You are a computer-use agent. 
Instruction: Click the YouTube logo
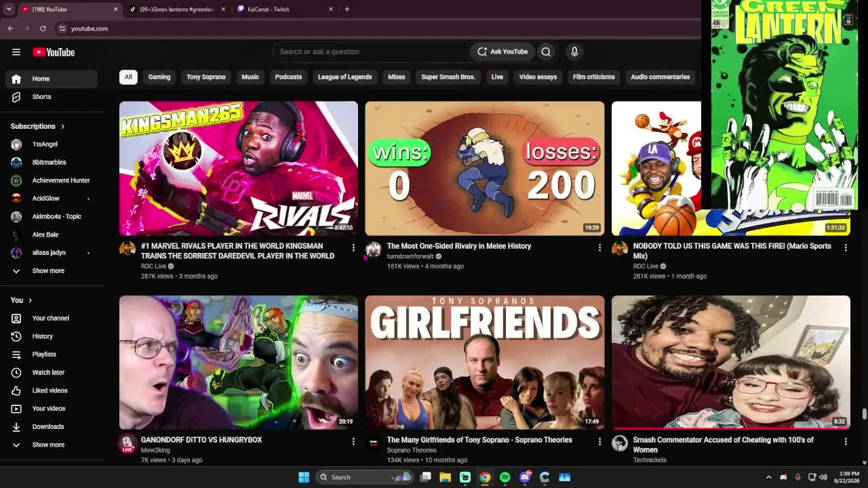coord(54,52)
